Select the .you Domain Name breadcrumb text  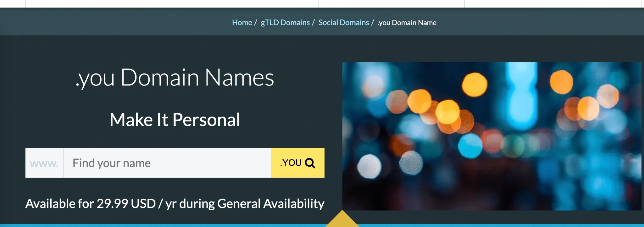(407, 23)
